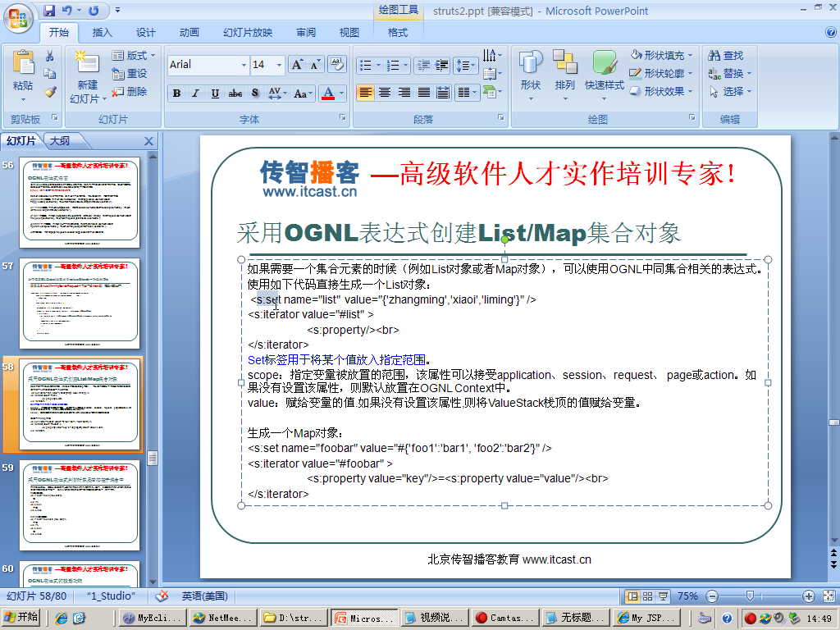Viewport: 840px width, 630px height.
Task: Open bullets list dropdown
Action: click(378, 66)
